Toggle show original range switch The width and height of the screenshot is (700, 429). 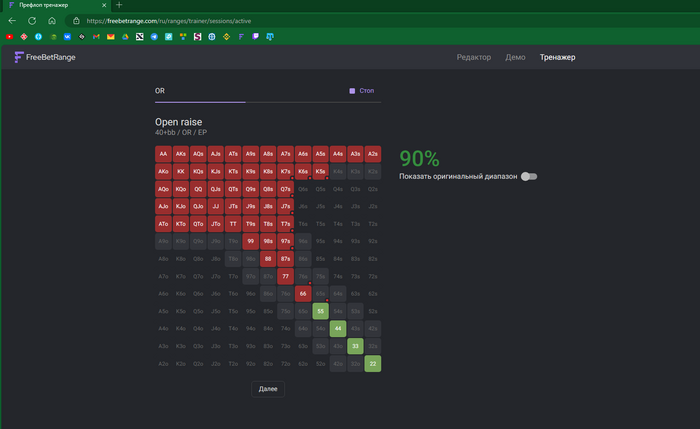(529, 176)
